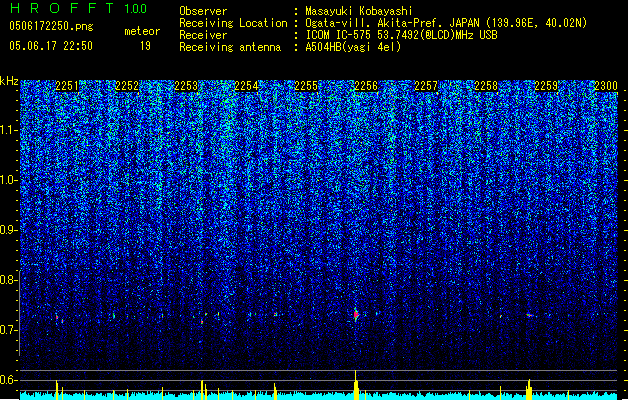Click the 2300 time marker
This screenshot has width=629, height=400.
click(606, 86)
